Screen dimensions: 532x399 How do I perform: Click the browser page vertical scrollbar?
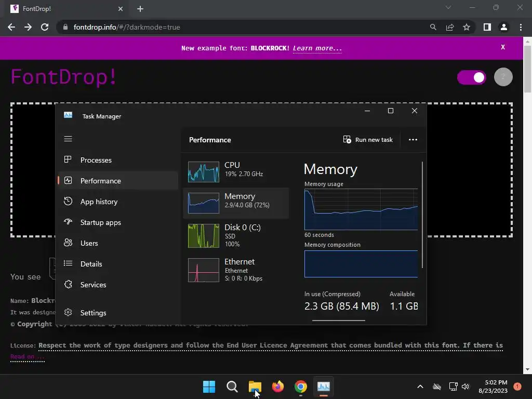click(x=527, y=69)
